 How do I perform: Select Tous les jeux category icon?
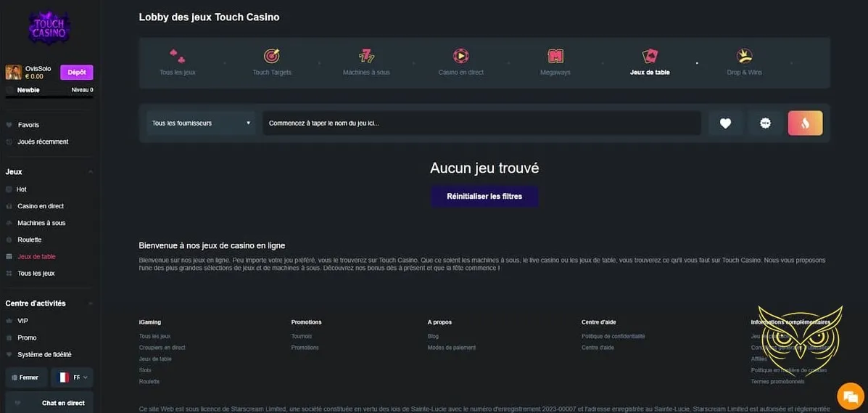tap(177, 56)
